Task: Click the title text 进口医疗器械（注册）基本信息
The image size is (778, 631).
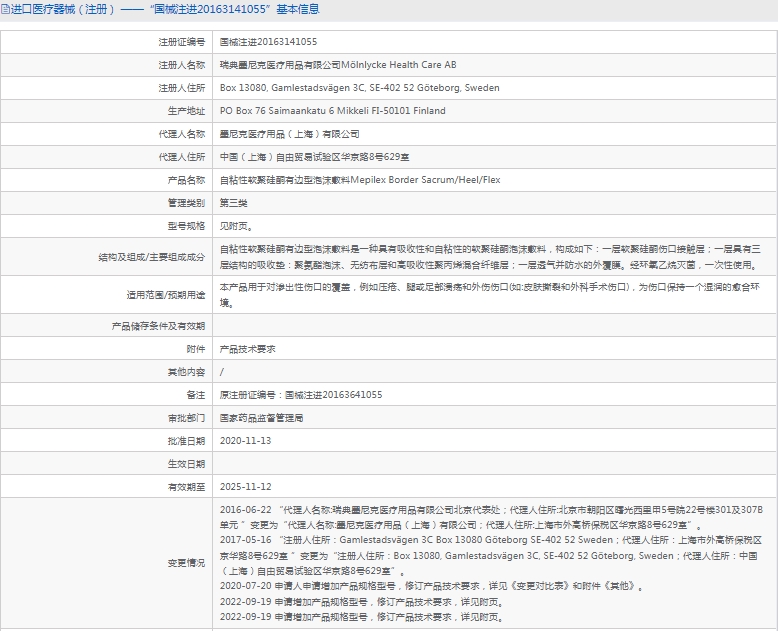Action: tap(165, 9)
